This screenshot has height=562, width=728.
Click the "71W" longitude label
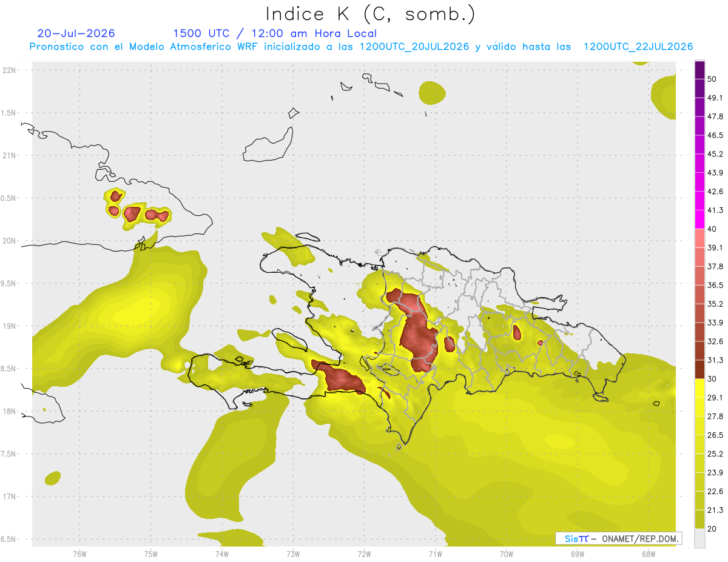pyautogui.click(x=435, y=554)
